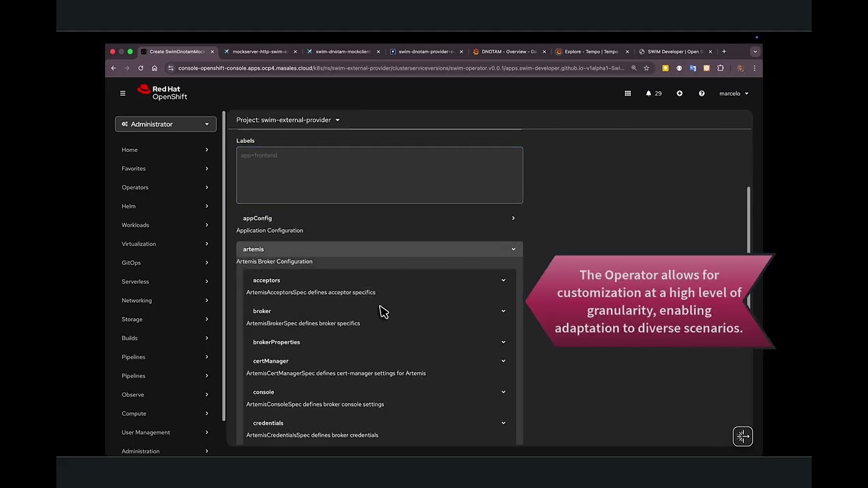Expand Administration in the sidebar
The width and height of the screenshot is (868, 488).
coord(165,451)
